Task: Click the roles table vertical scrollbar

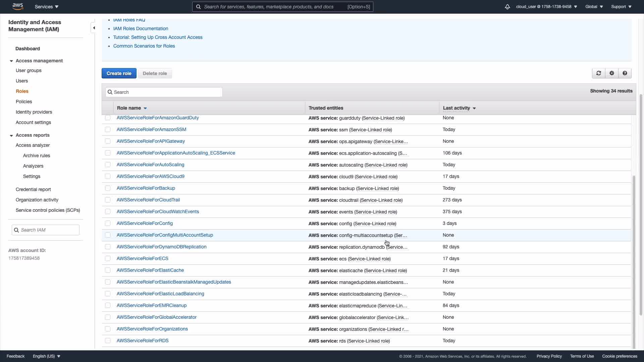Action: click(634, 261)
